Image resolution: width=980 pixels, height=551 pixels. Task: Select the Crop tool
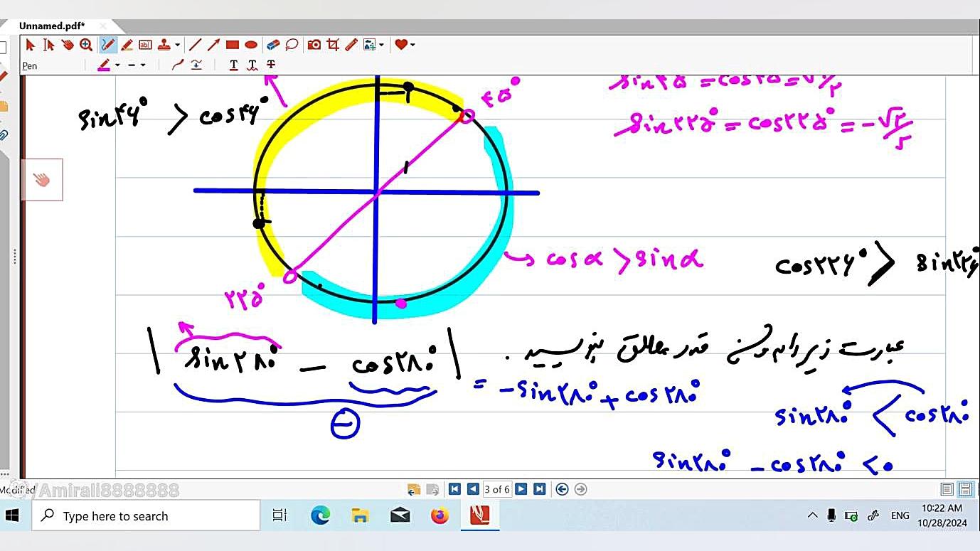pyautogui.click(x=333, y=45)
